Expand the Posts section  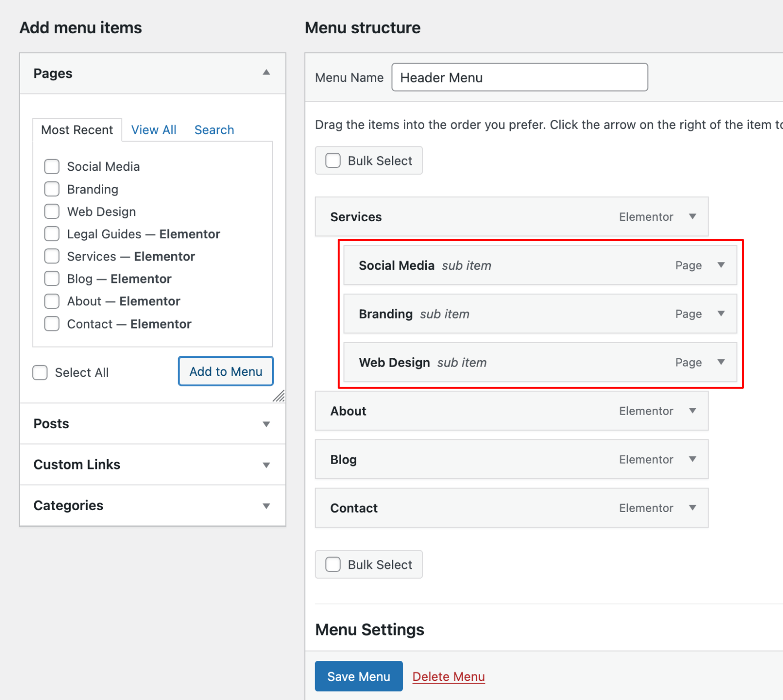point(266,424)
